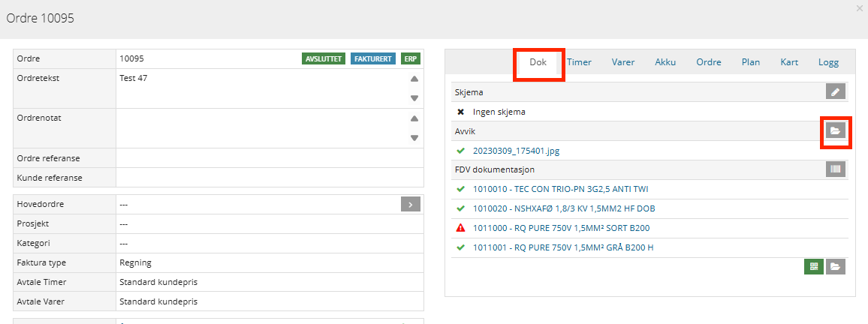Close the Ordre 10095 dialog

859,8
